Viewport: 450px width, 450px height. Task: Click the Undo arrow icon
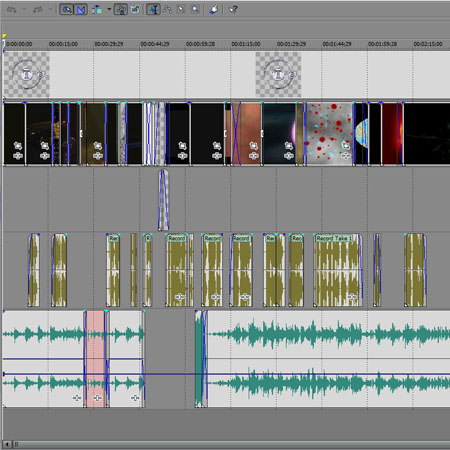(x=11, y=9)
